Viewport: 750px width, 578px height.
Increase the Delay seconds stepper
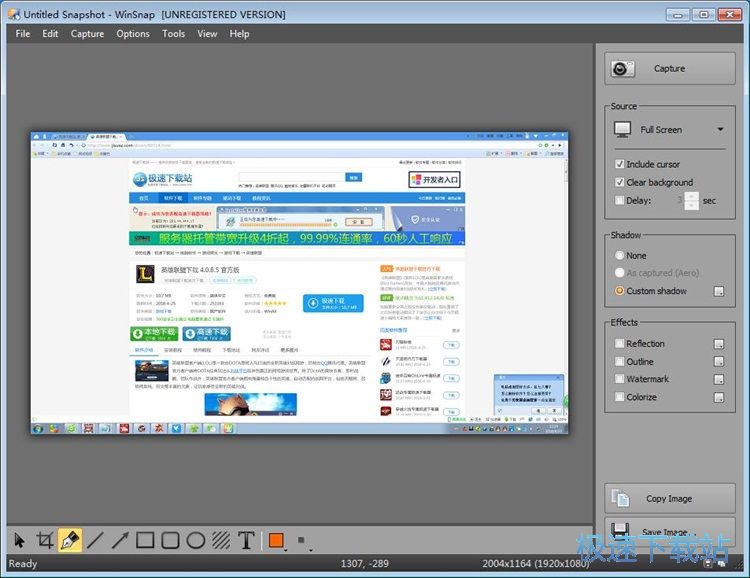(692, 196)
